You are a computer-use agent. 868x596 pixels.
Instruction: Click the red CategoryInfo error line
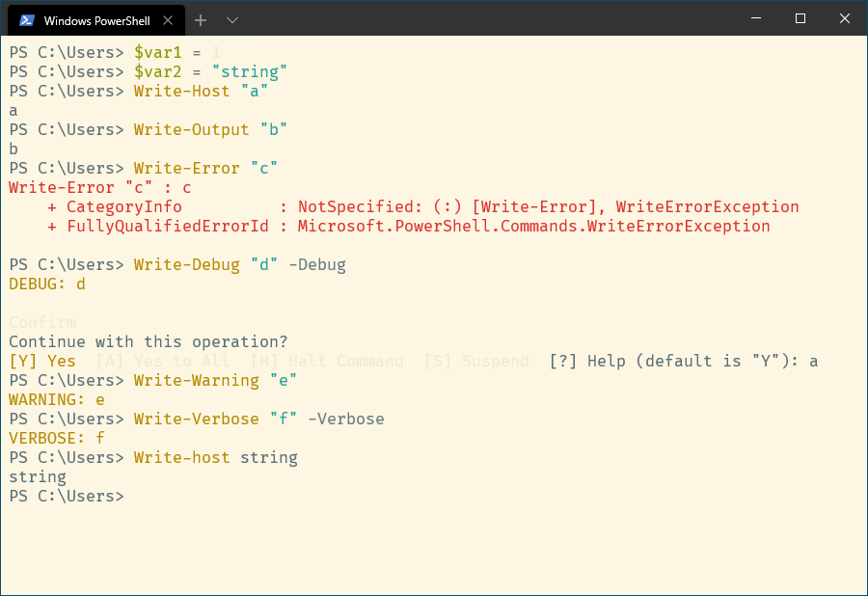423,207
